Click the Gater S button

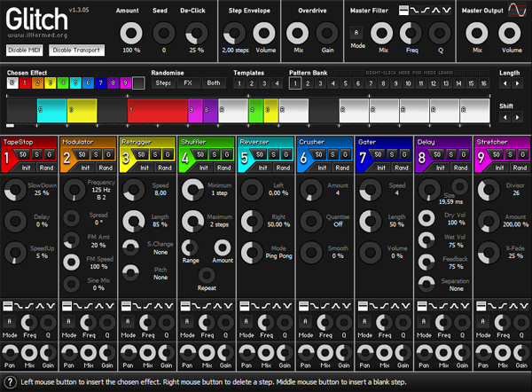click(x=392, y=155)
